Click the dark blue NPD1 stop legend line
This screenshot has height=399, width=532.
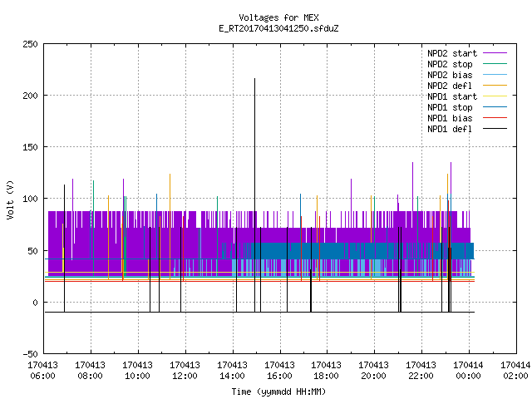click(x=495, y=107)
